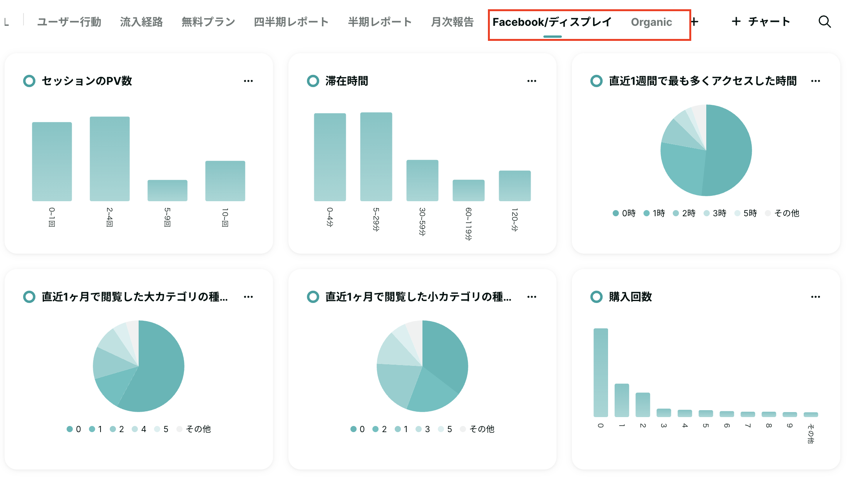Open more options for 小カテゴリ chart card

click(x=532, y=297)
